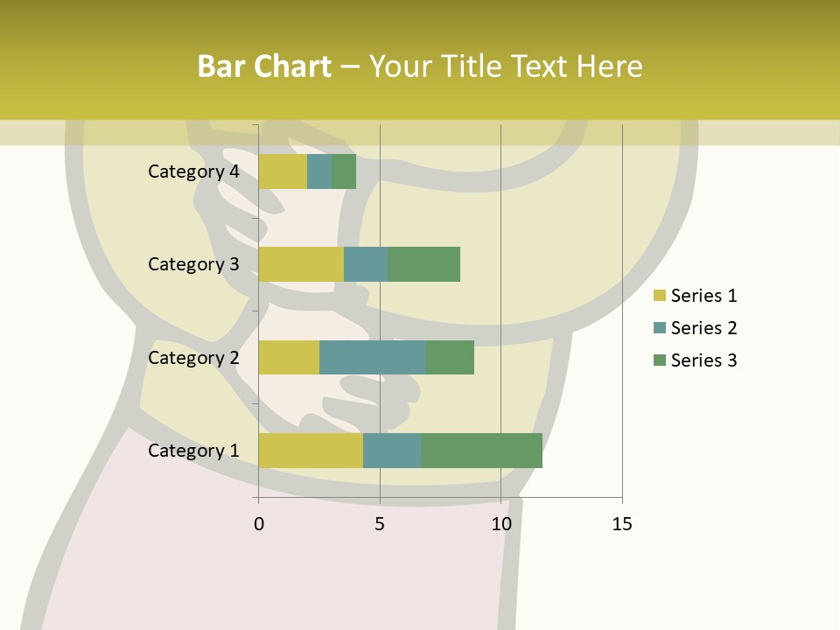Click the Series 3 legend color swatch
840x630 pixels.
[x=659, y=360]
